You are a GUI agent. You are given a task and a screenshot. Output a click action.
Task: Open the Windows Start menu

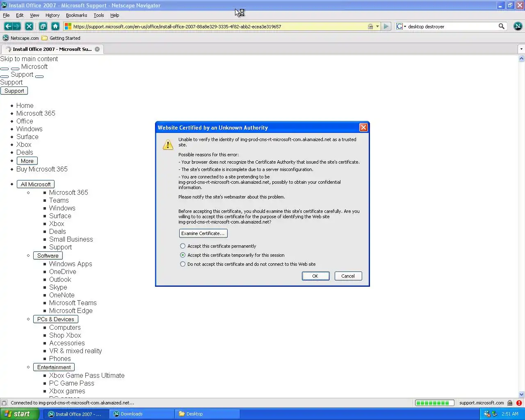point(20,414)
